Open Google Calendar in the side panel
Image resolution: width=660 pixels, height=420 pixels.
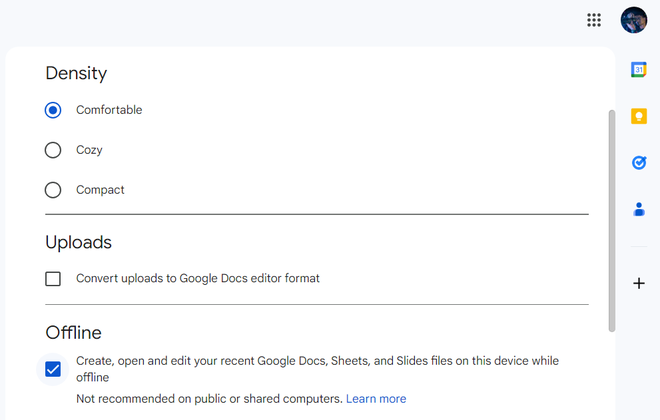[x=639, y=70]
